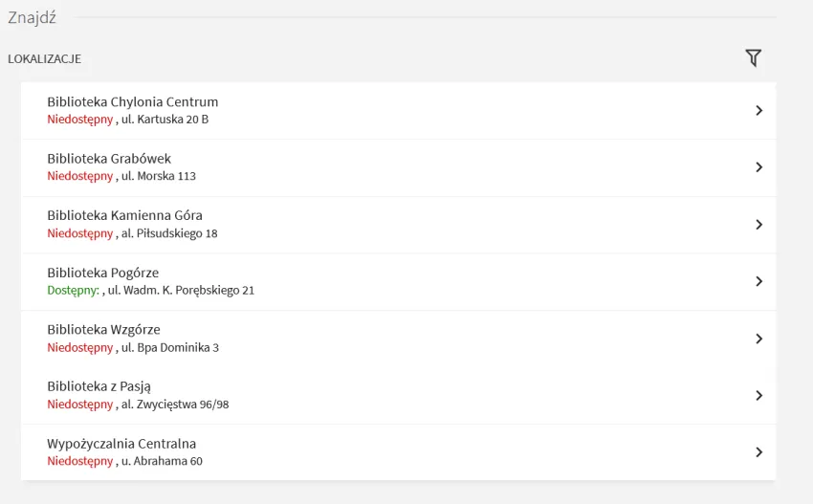Choose the Wypożyczalnia Centralna title
Viewport: 813px width, 504px height.
click(x=121, y=444)
